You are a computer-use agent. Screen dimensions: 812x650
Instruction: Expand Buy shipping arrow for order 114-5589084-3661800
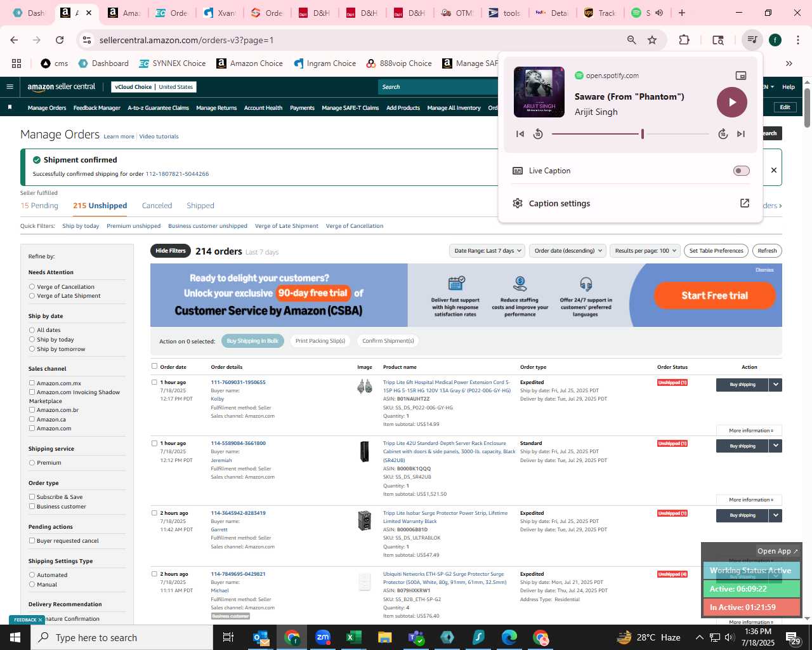coord(775,446)
